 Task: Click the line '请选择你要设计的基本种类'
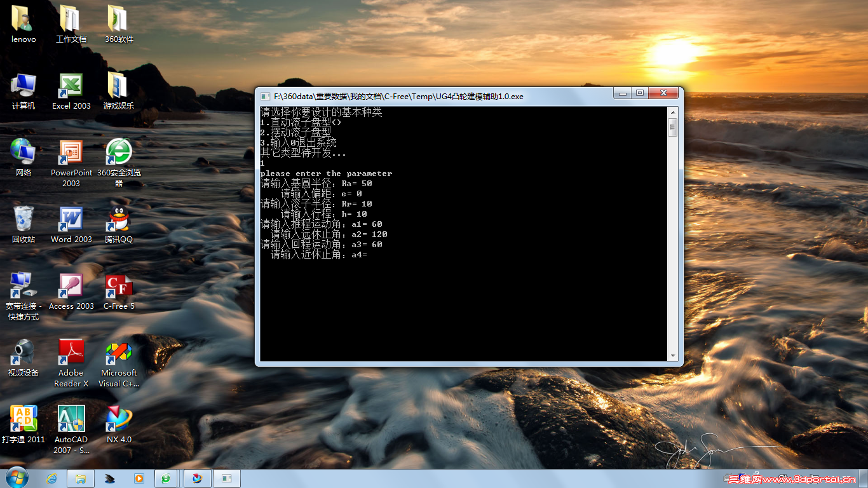click(x=322, y=112)
